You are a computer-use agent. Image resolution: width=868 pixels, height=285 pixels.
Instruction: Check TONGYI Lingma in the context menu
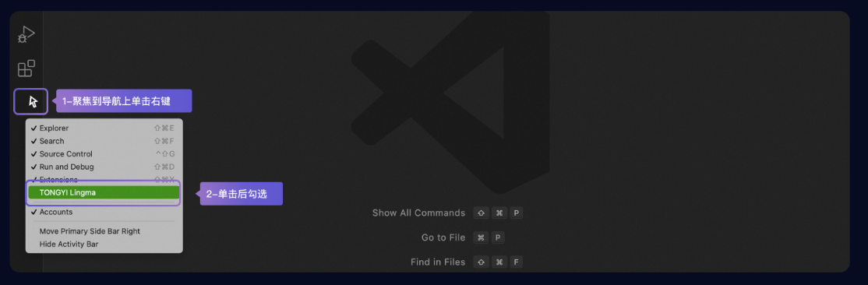pos(104,192)
